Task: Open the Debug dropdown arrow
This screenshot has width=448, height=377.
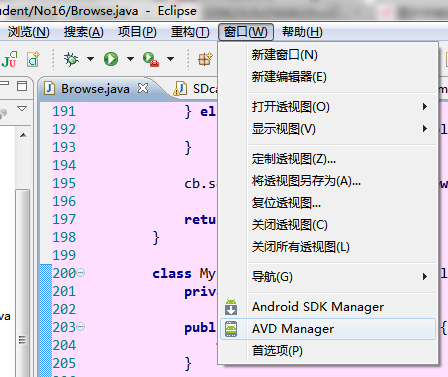Action: (x=90, y=59)
